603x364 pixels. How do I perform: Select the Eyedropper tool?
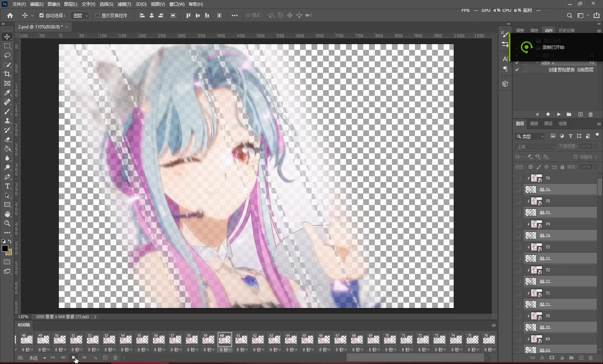(x=7, y=93)
